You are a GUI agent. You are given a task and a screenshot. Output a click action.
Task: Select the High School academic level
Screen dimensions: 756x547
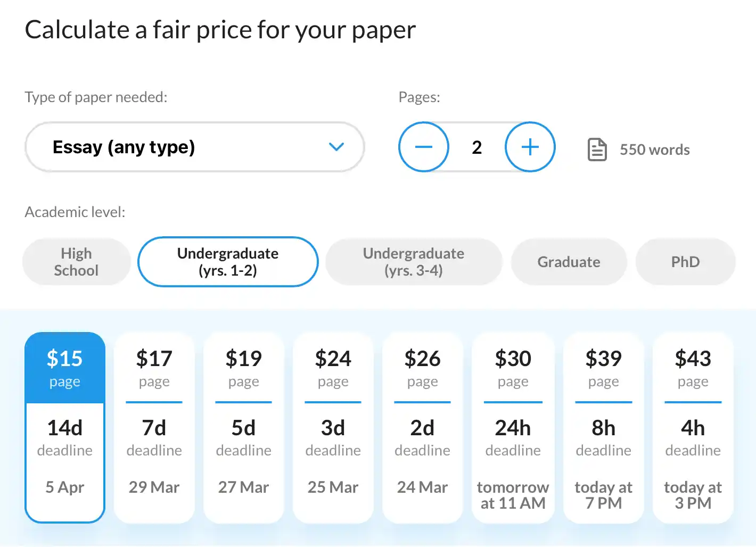click(x=76, y=262)
